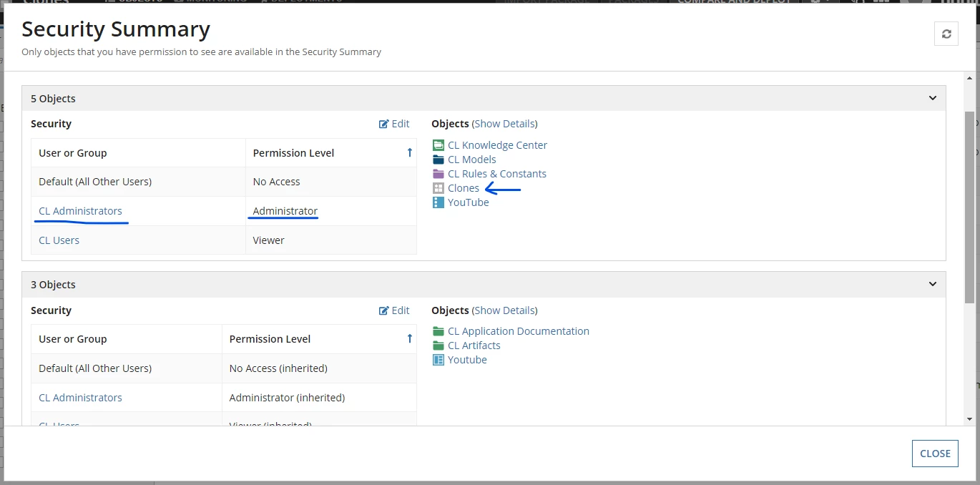Click the CL Artifacts folder icon
The height and width of the screenshot is (485, 980).
click(438, 346)
